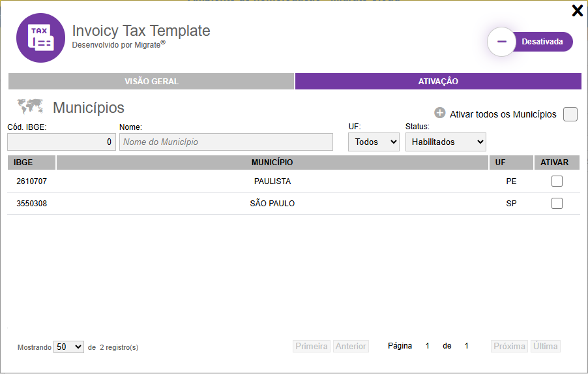The width and height of the screenshot is (588, 374).
Task: Open the UF dropdown showing Todos
Action: point(374,142)
